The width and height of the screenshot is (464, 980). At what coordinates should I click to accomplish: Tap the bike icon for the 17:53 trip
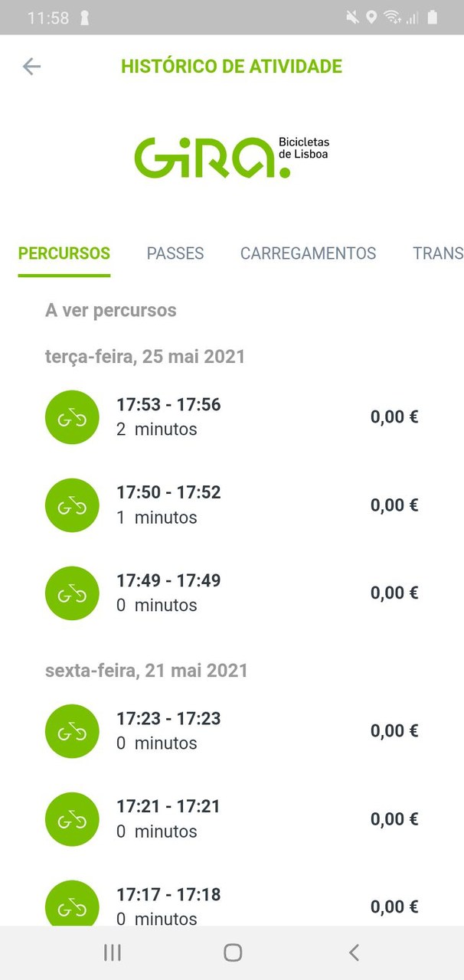72,416
